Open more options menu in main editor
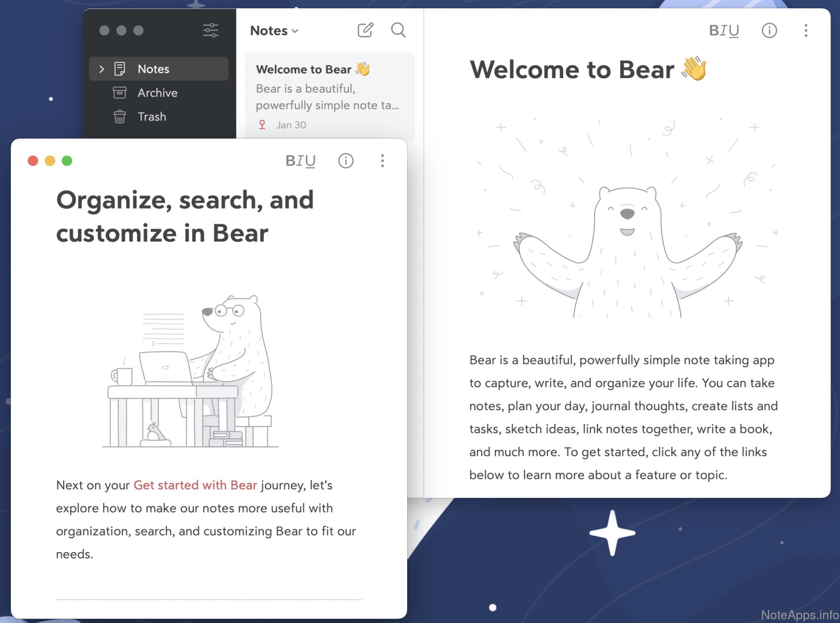 pyautogui.click(x=806, y=31)
